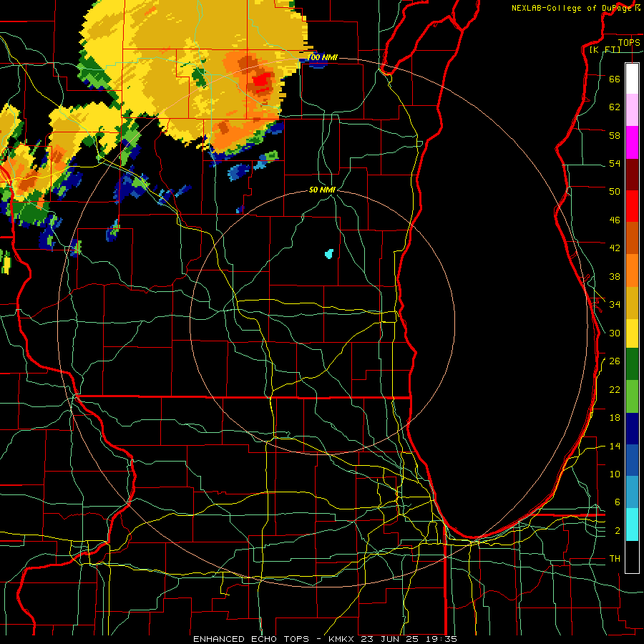Click the 62 value on the legend
The width and height of the screenshot is (644, 644).
[615, 107]
